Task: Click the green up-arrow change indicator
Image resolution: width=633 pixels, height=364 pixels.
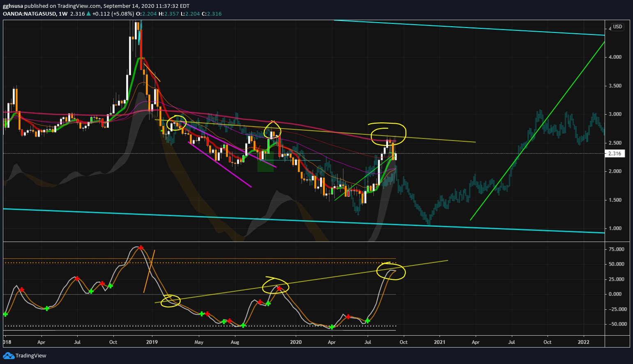Action: [x=88, y=14]
